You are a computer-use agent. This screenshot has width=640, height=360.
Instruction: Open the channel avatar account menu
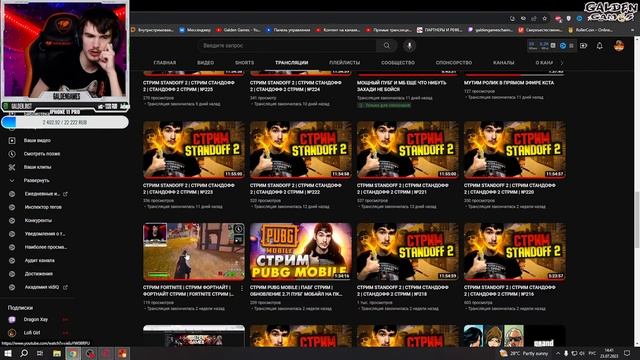619,46
